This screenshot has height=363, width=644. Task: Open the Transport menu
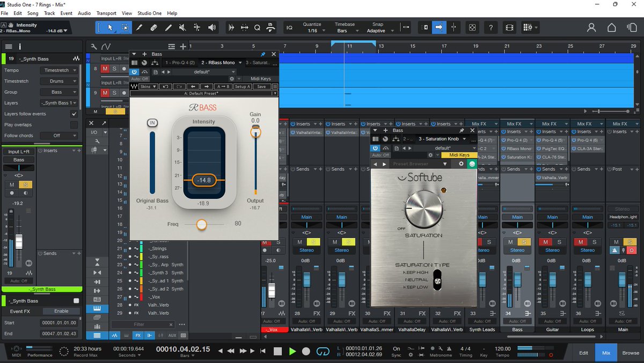pyautogui.click(x=106, y=13)
